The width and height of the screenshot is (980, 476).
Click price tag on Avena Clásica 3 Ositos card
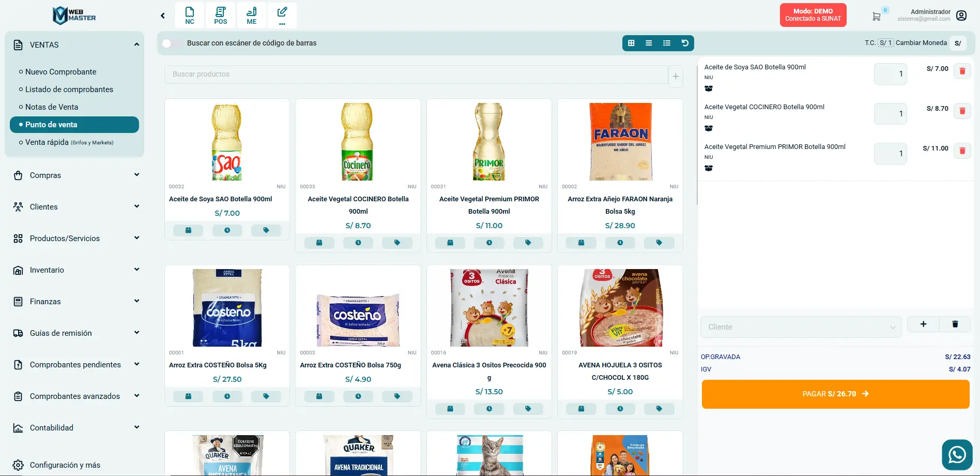[x=528, y=409]
